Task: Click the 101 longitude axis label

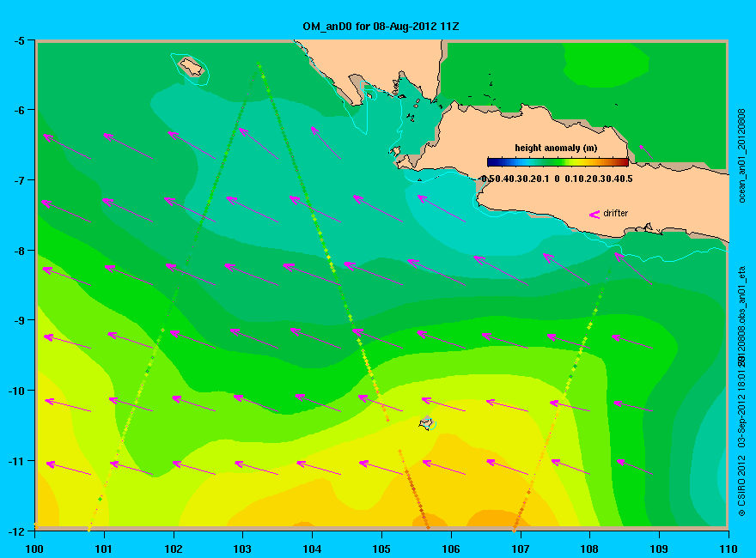Action: click(104, 549)
